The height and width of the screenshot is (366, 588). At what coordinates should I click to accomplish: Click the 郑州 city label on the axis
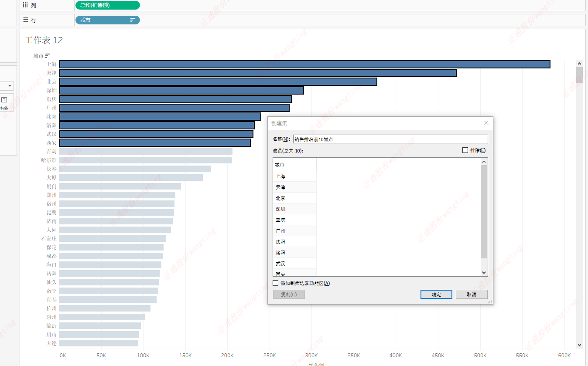coord(51,195)
